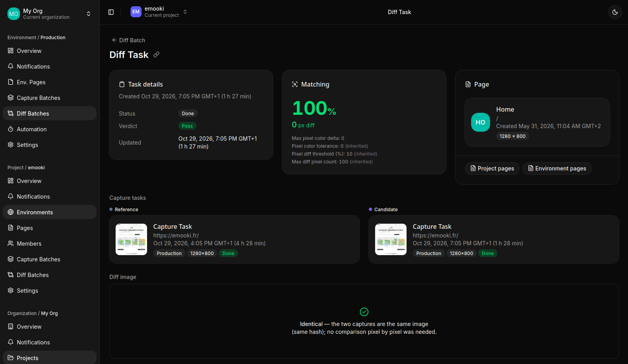Click the Environment Diff Batches icon
628x364 pixels.
11,113
